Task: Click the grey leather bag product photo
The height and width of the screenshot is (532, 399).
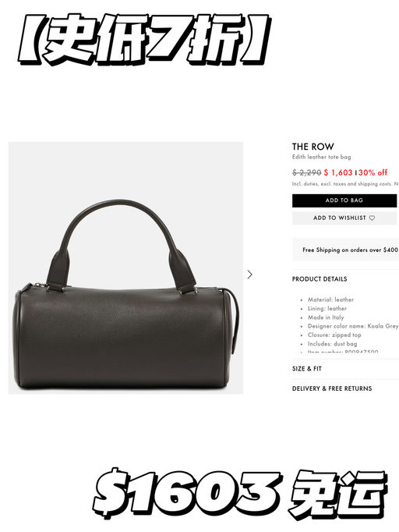Action: point(125,268)
